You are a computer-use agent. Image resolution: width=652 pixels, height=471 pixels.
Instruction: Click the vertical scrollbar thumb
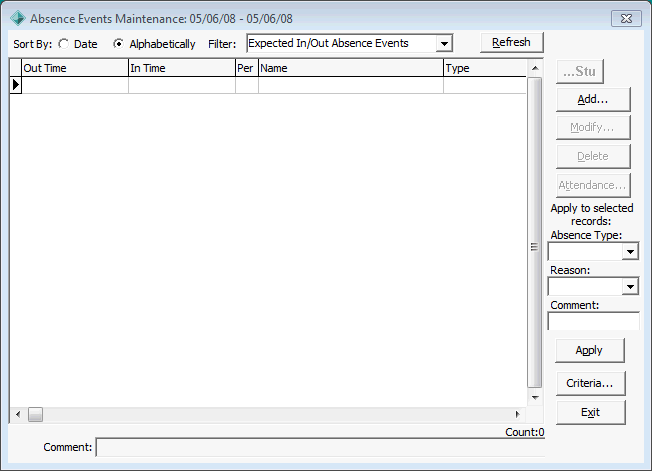(535, 233)
